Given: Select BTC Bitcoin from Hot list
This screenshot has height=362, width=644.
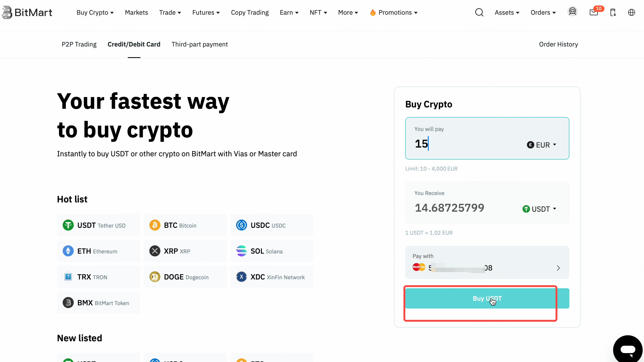Looking at the screenshot, I should 185,225.
